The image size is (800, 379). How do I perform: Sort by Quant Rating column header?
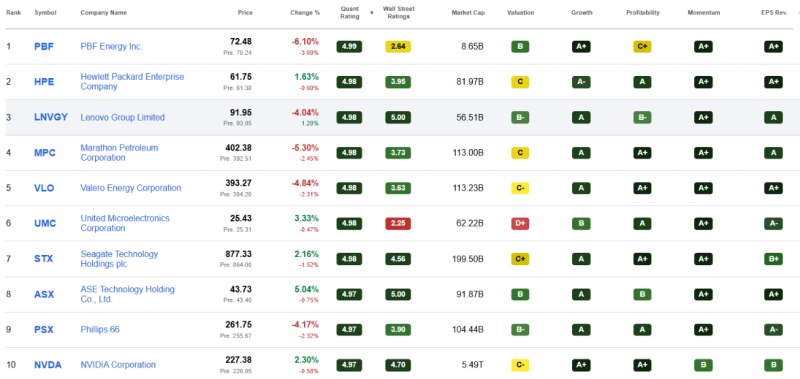point(350,13)
